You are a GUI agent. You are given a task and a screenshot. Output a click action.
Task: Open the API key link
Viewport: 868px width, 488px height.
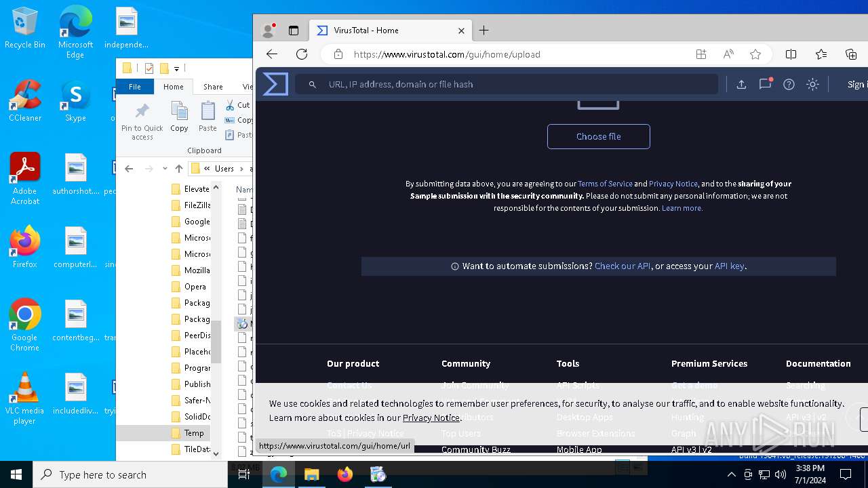(x=730, y=266)
